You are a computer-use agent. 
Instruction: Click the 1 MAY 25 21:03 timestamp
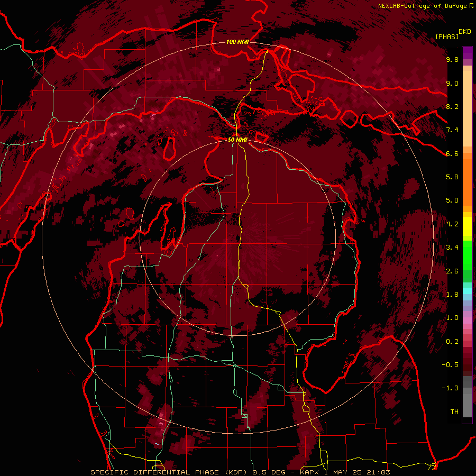coord(358,472)
